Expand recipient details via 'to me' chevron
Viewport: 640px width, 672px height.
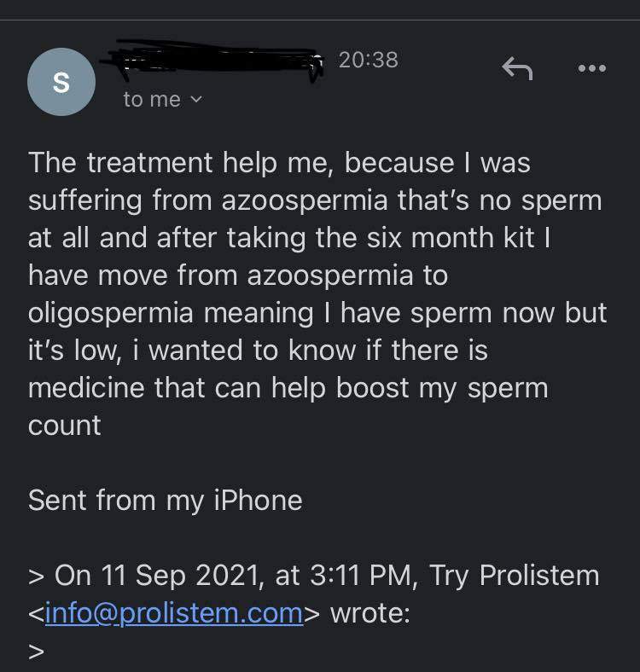(197, 101)
